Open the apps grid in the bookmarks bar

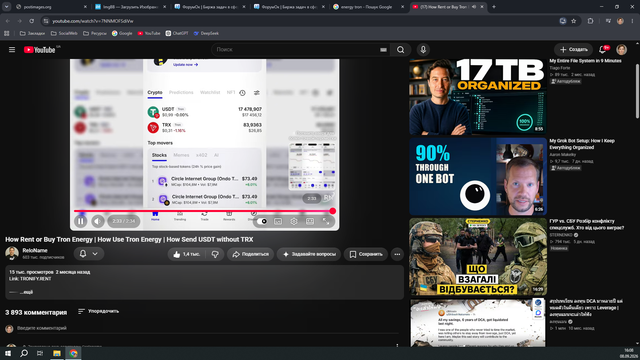(x=7, y=33)
